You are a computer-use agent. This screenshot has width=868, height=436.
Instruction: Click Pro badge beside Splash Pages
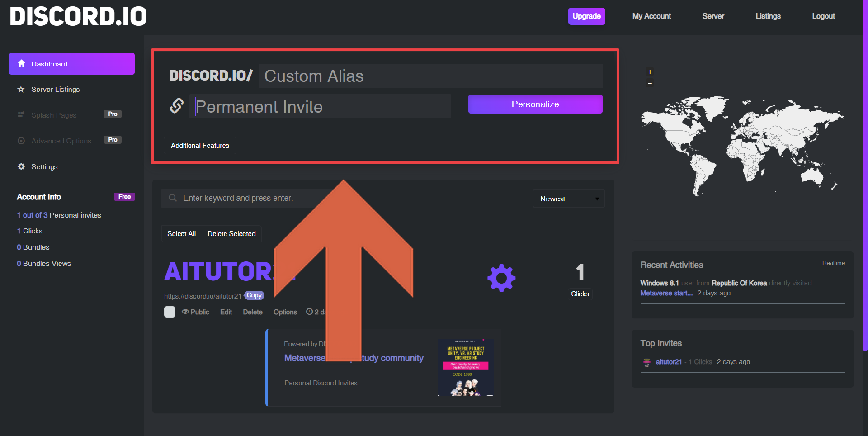[x=113, y=114]
